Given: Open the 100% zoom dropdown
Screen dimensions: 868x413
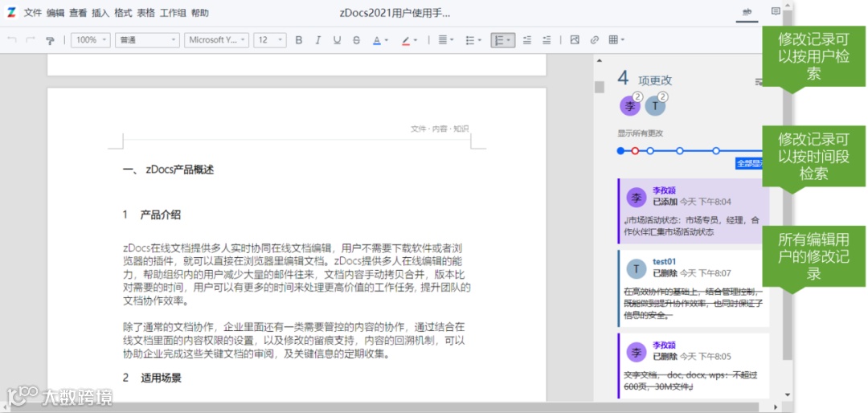Looking at the screenshot, I should click(90, 40).
